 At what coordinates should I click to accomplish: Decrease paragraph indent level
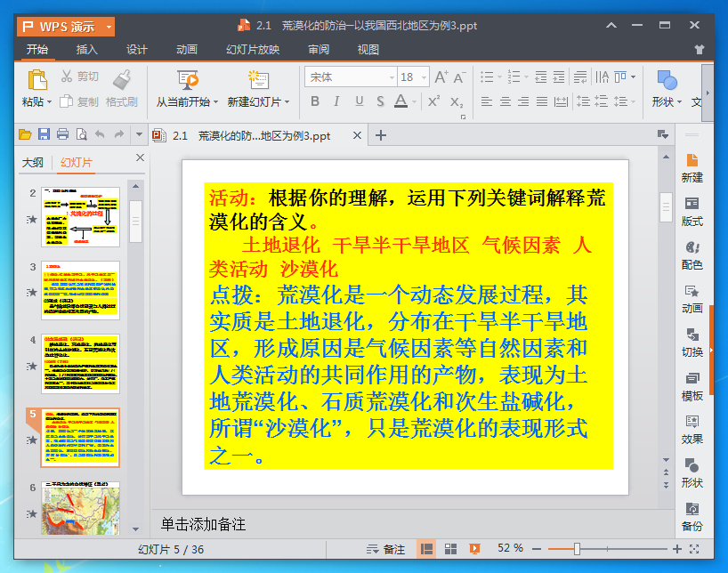[x=541, y=77]
